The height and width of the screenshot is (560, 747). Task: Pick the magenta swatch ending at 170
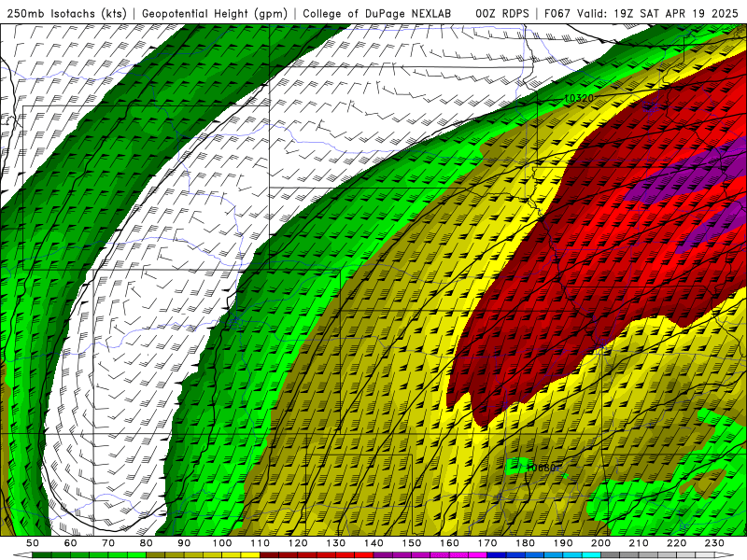point(477,555)
